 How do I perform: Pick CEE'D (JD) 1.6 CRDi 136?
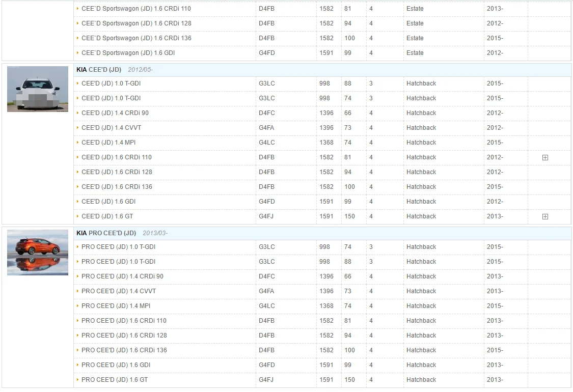tap(117, 187)
